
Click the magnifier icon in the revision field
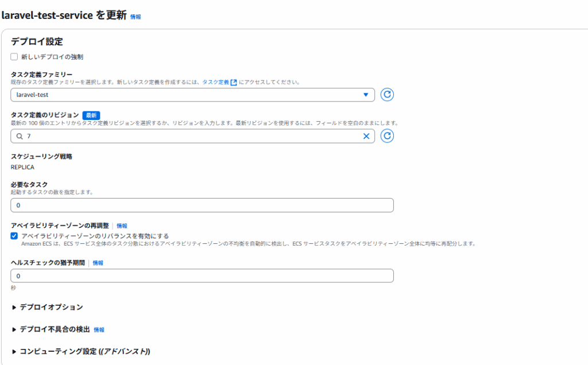point(20,136)
